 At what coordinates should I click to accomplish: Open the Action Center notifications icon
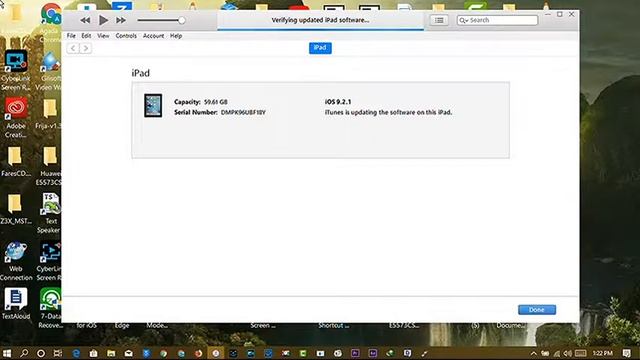[x=627, y=353]
